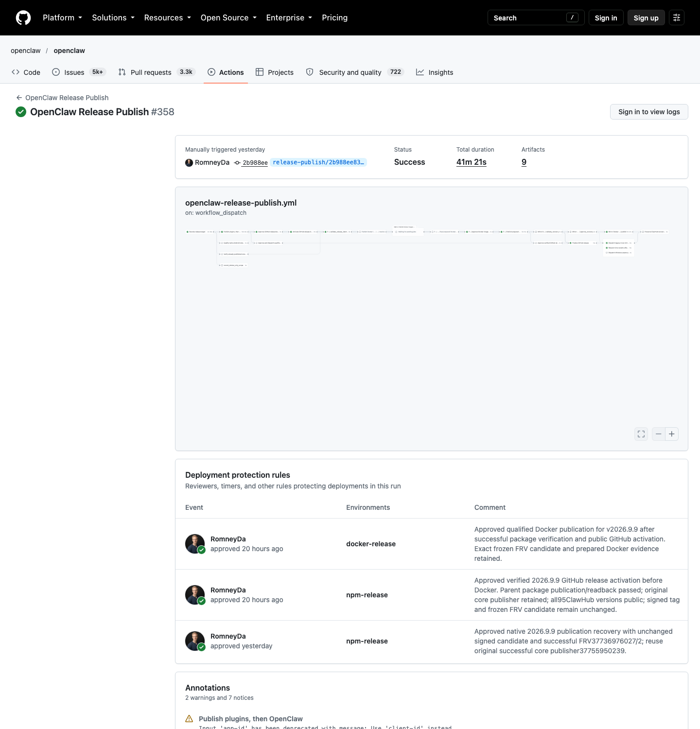
Task: Go to the Insights tab
Action: (435, 72)
